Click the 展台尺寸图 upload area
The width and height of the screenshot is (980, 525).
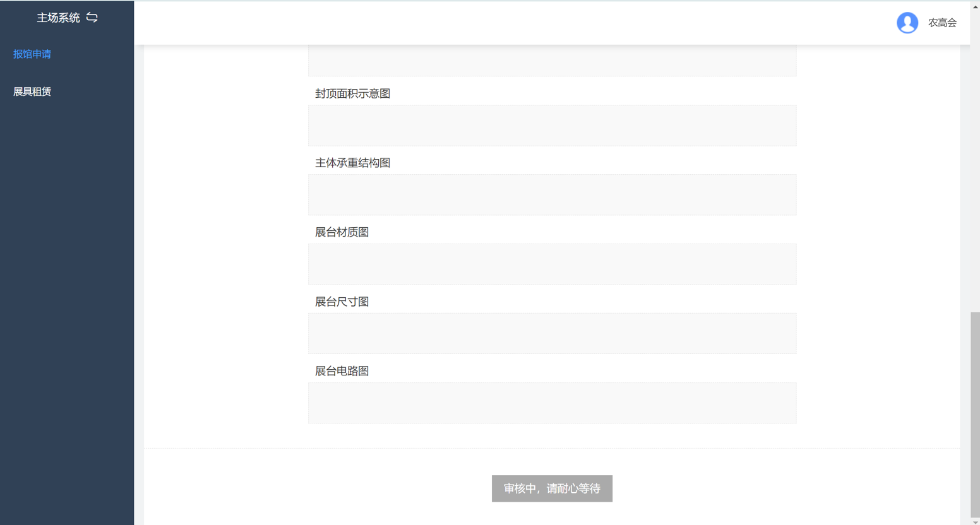[x=552, y=334]
